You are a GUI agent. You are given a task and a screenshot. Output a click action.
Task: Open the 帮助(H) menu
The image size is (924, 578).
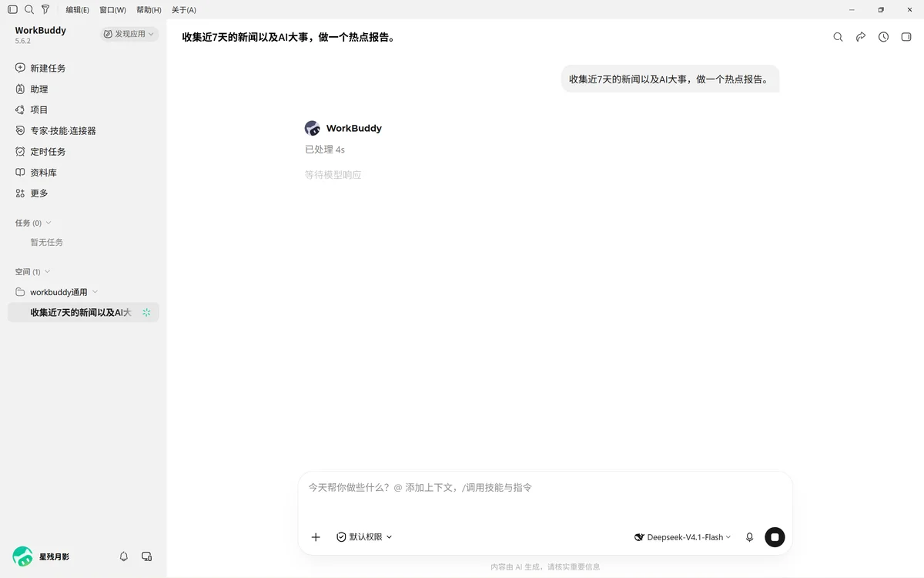click(x=149, y=10)
